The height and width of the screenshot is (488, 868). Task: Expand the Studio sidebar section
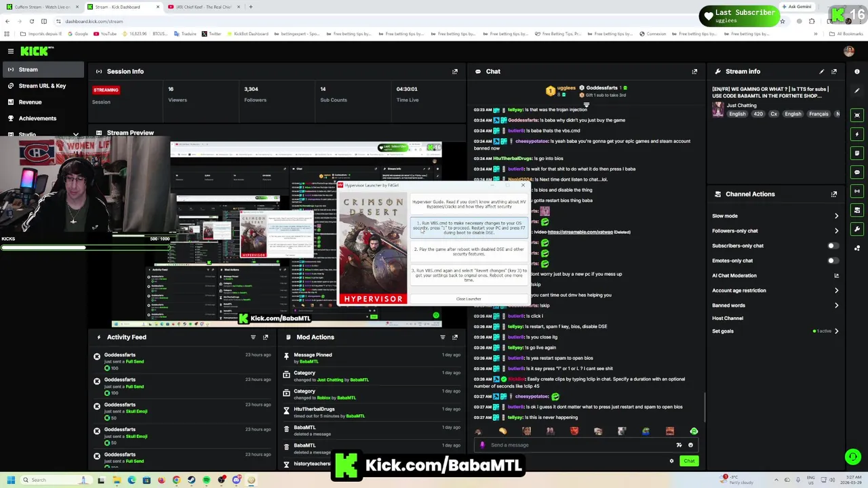click(x=76, y=134)
